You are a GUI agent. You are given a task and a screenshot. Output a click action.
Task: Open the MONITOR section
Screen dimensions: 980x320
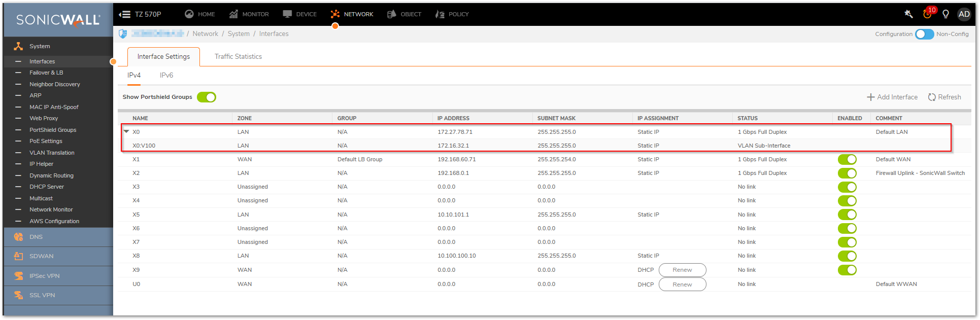pyautogui.click(x=249, y=14)
